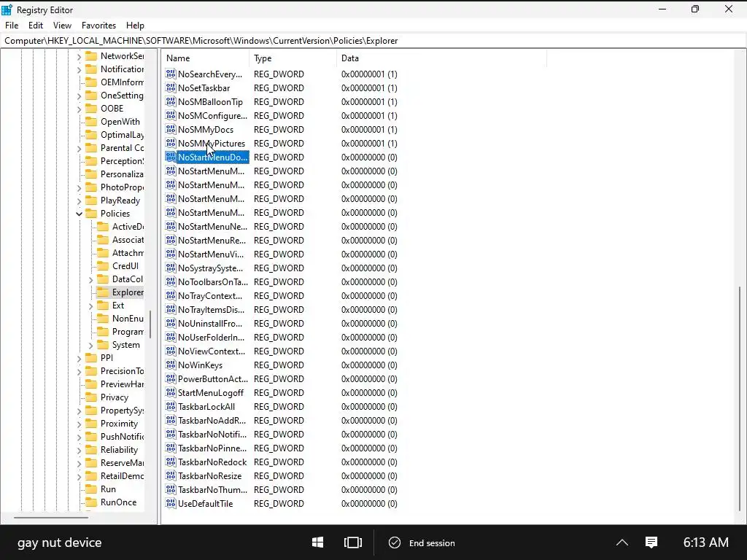Select the NoSMConfigure... value name
Image resolution: width=747 pixels, height=560 pixels.
pos(212,115)
